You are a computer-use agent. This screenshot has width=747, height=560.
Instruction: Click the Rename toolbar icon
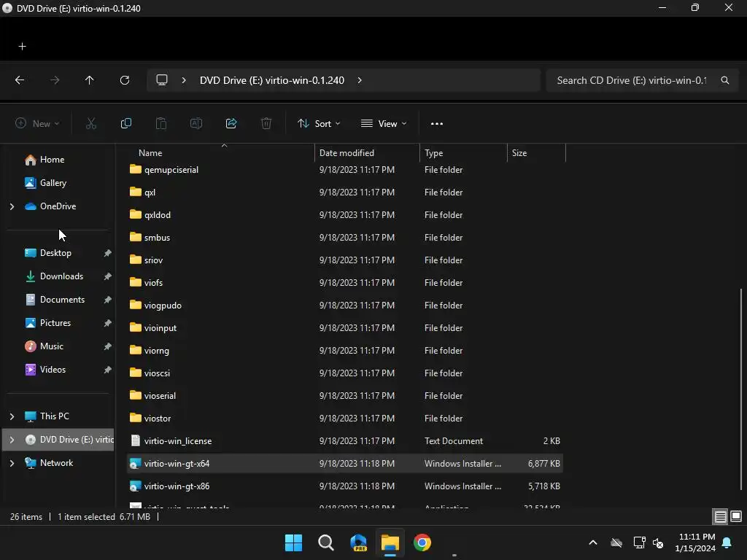pos(196,123)
